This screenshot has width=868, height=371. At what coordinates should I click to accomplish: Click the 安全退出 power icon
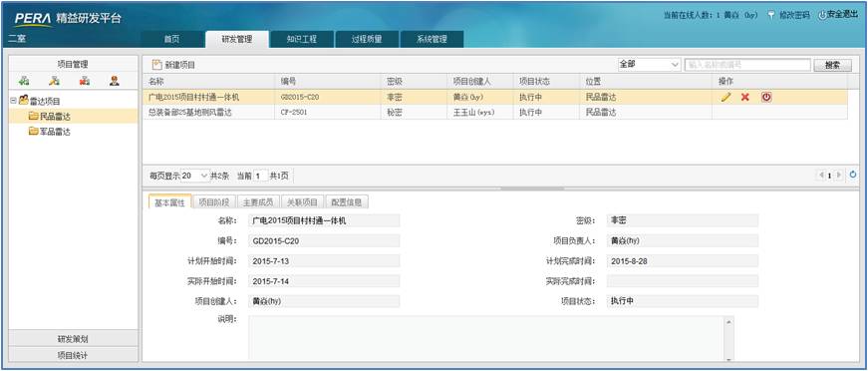coord(822,15)
